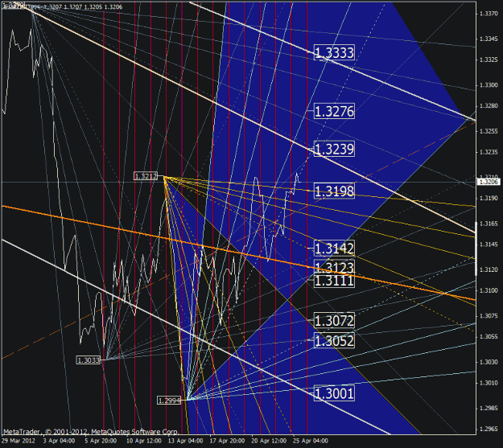Click the 20 Apr 12:00 time label
Screen dimensions: 503x448
click(x=269, y=441)
